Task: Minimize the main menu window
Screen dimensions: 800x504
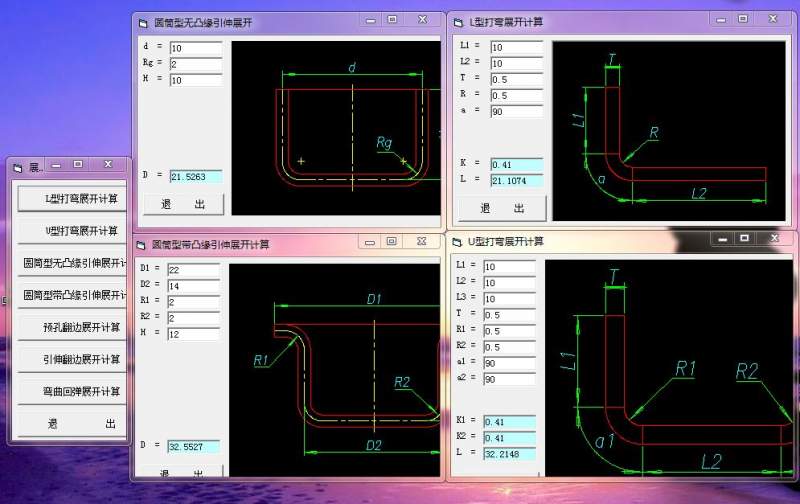Action: click(x=56, y=165)
